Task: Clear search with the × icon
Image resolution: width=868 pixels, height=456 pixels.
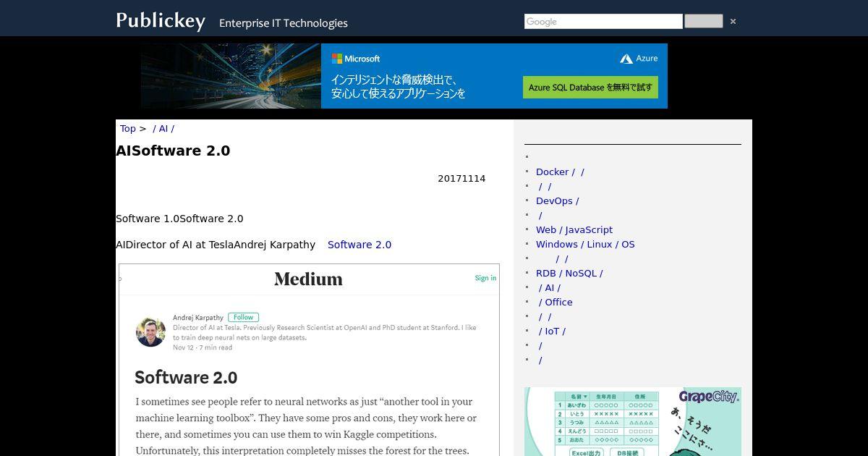Action: (733, 22)
